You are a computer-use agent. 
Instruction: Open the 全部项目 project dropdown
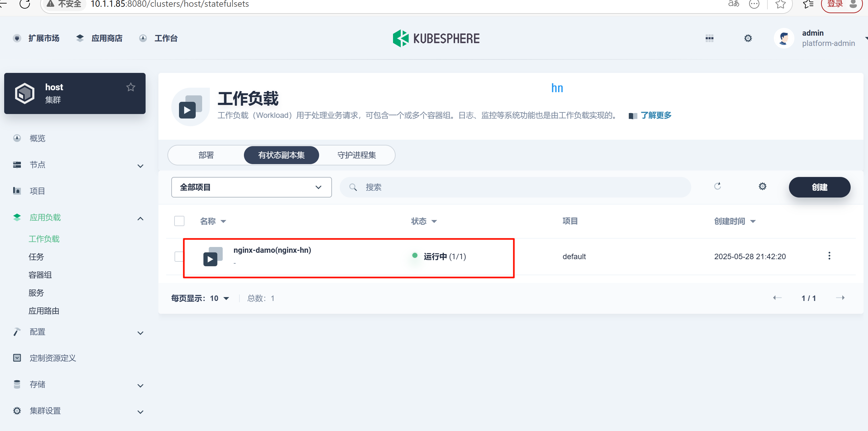pos(251,187)
